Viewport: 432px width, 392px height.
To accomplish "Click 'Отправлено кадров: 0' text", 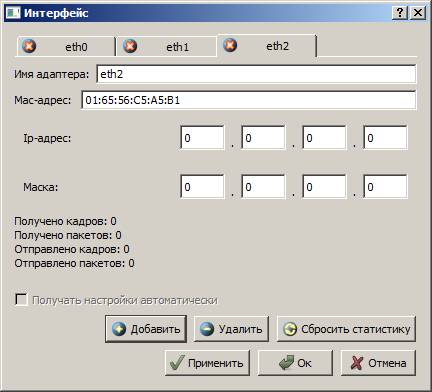I will coord(72,249).
